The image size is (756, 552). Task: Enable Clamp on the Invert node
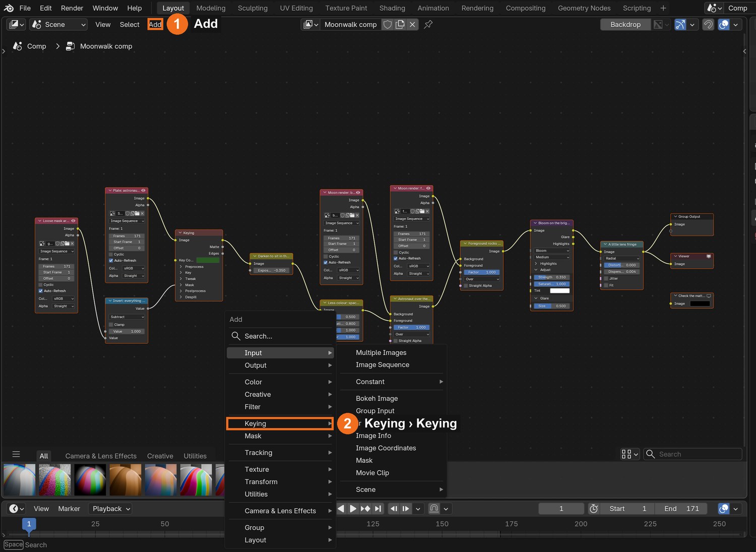(x=111, y=325)
